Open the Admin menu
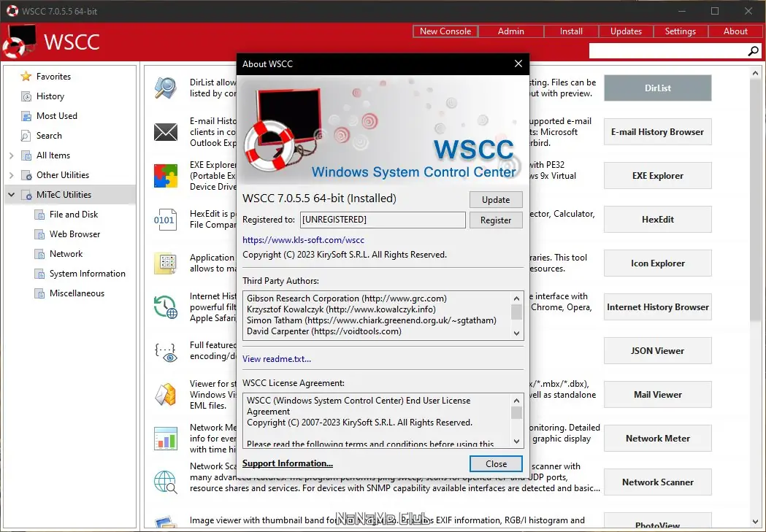This screenshot has width=766, height=532. [511, 31]
